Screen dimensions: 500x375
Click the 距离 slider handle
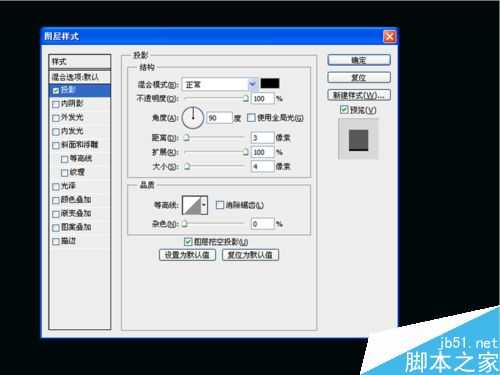[187, 138]
